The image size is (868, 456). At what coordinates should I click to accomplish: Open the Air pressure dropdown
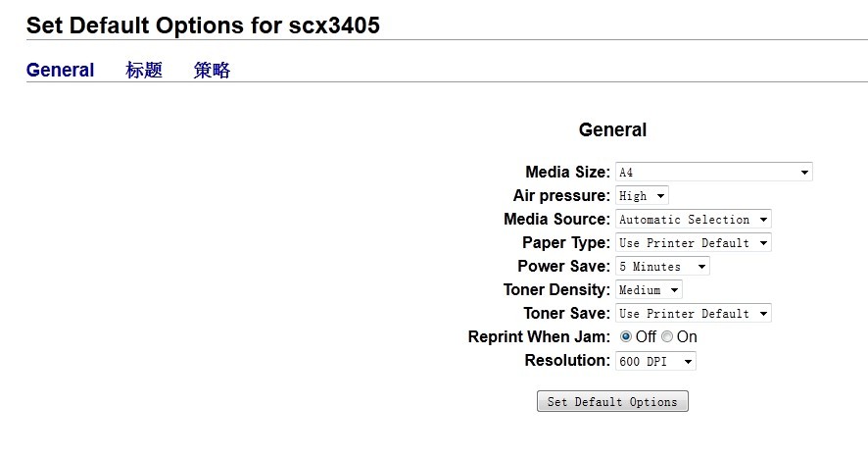click(x=642, y=196)
